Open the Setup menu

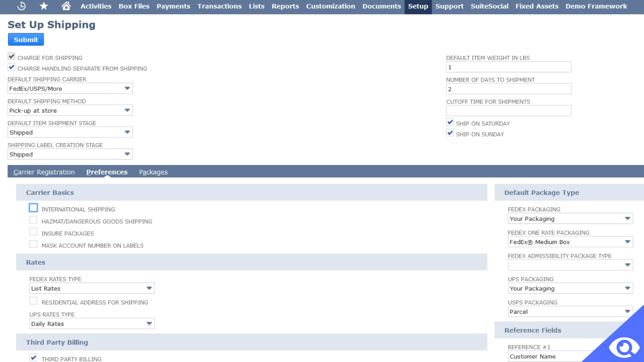[418, 6]
